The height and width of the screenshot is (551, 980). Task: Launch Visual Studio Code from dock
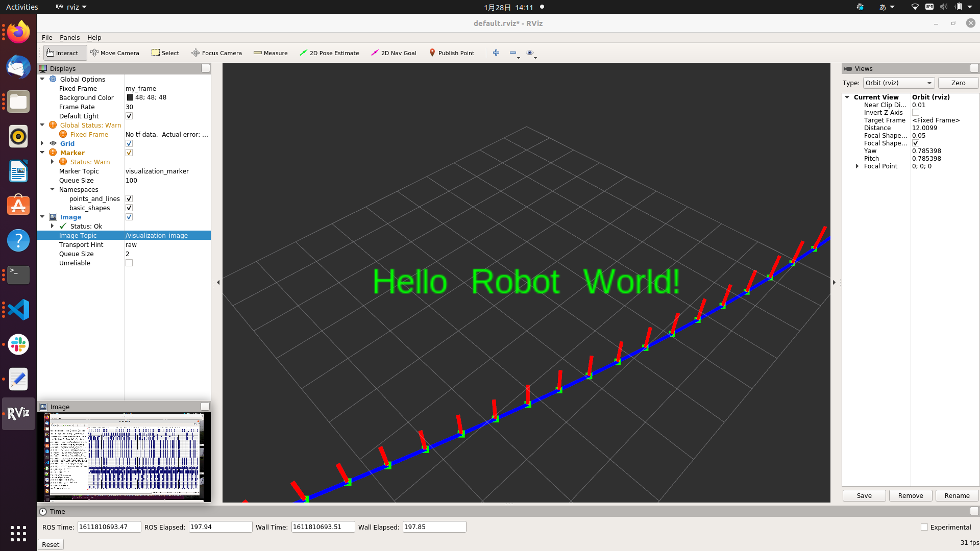click(x=18, y=310)
